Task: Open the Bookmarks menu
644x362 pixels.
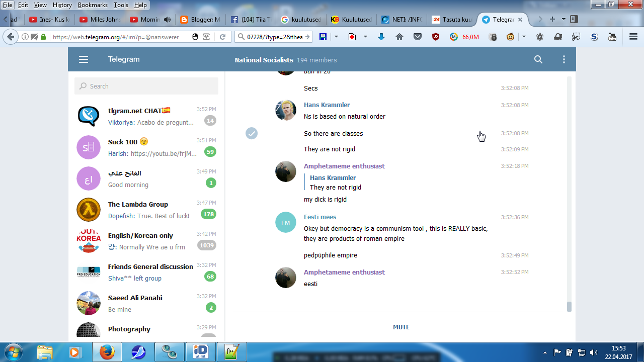Action: pos(93,5)
